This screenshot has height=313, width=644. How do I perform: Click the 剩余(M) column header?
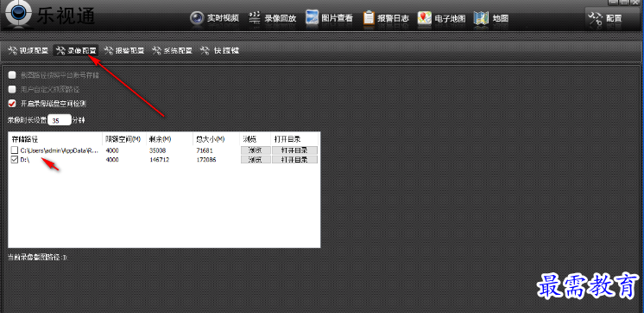169,139
